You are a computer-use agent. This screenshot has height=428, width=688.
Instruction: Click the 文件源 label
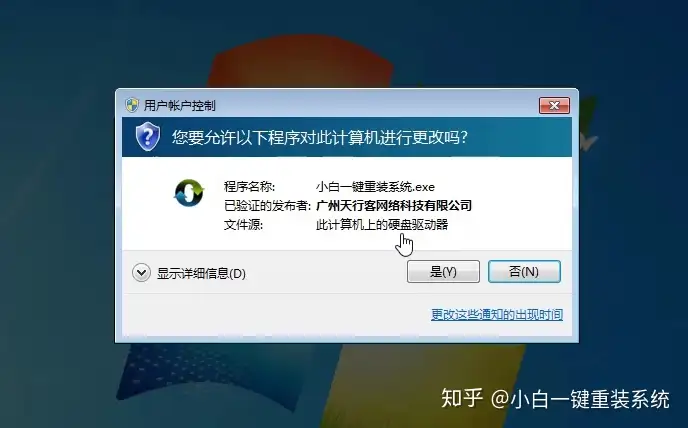click(244, 224)
